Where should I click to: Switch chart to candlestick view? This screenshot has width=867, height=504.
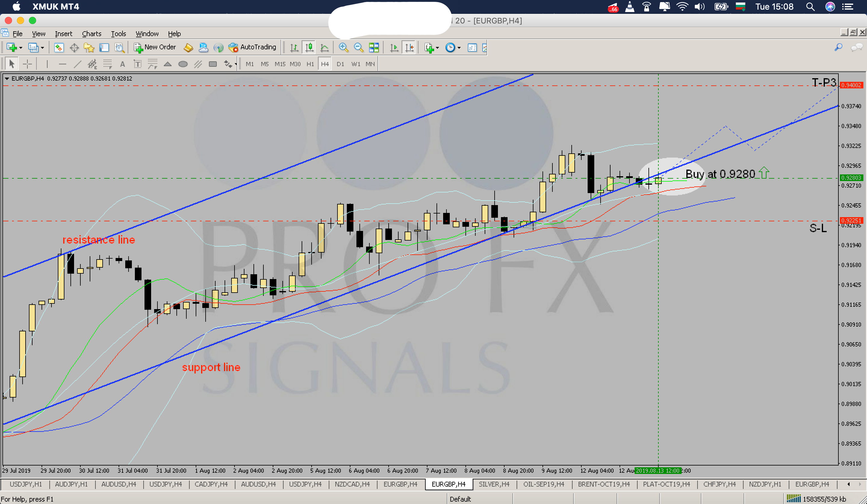pyautogui.click(x=309, y=47)
